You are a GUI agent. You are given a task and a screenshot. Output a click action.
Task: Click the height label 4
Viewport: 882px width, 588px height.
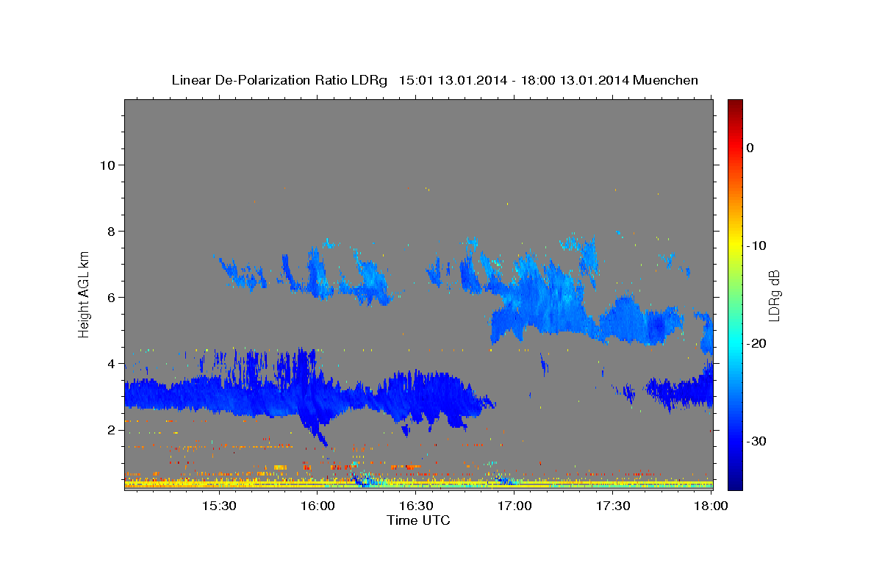111,363
